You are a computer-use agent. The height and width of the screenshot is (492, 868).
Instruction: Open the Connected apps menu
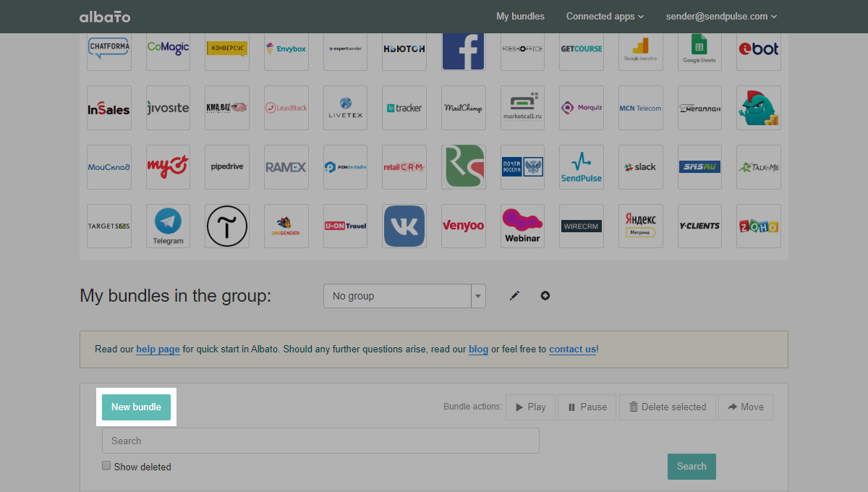point(605,16)
